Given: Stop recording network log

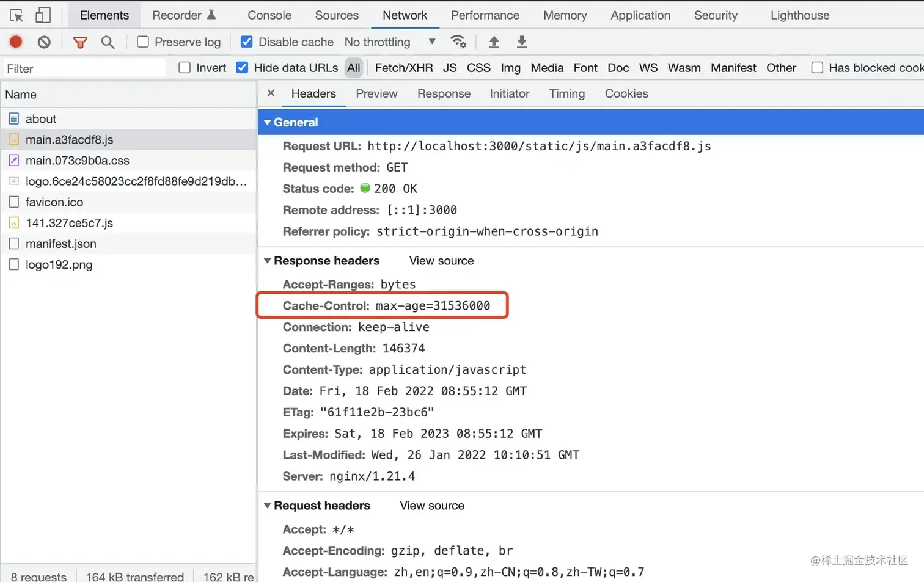Looking at the screenshot, I should tap(16, 42).
